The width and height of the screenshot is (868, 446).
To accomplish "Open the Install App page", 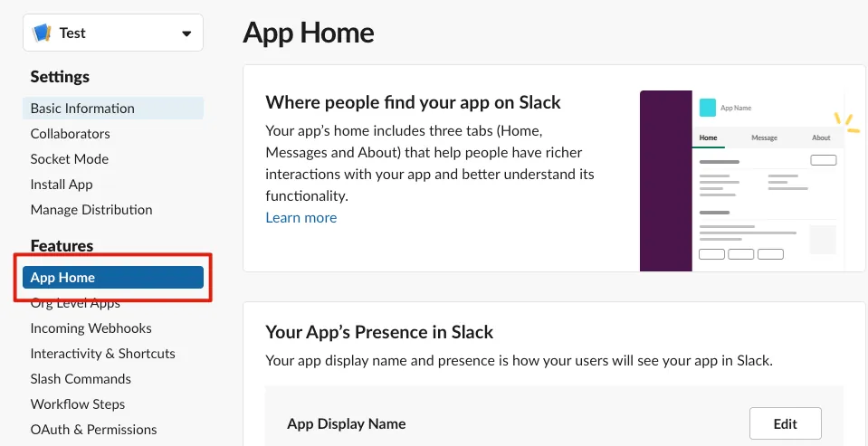I will [x=62, y=185].
